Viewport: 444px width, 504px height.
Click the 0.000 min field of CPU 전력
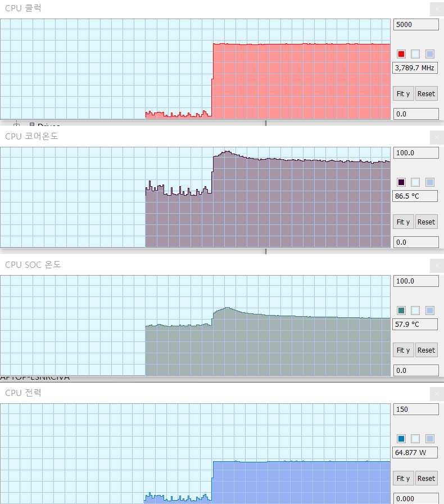(416, 498)
